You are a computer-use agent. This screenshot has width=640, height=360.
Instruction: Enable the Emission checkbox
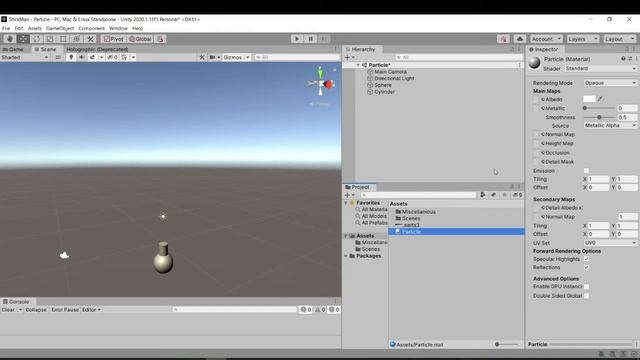point(586,171)
